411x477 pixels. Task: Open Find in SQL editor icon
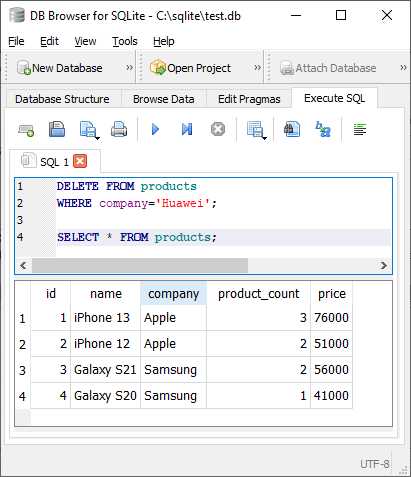[292, 129]
